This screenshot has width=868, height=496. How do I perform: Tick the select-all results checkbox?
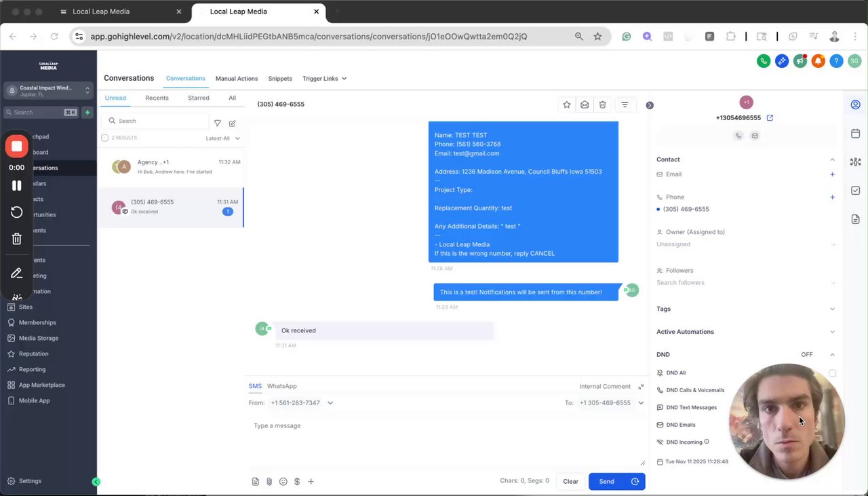pos(104,138)
